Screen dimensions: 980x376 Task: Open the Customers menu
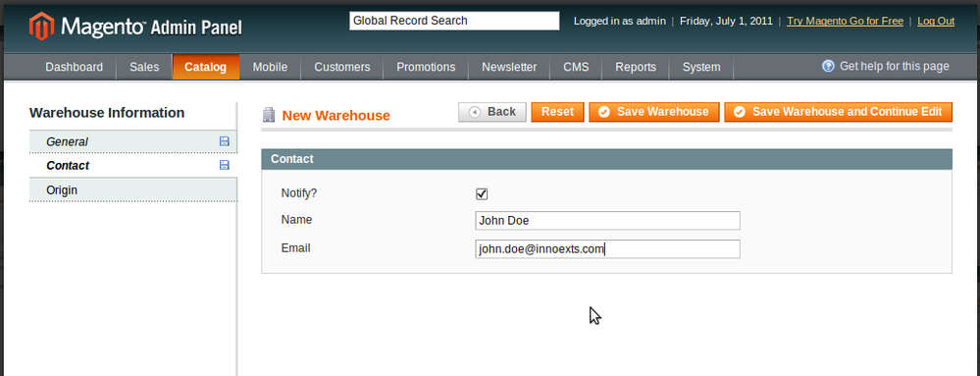(342, 67)
